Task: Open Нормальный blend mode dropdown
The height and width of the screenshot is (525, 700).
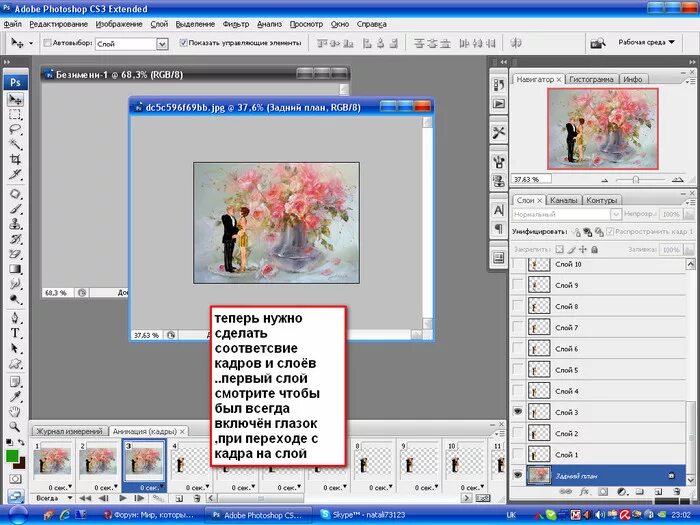Action: pos(616,214)
